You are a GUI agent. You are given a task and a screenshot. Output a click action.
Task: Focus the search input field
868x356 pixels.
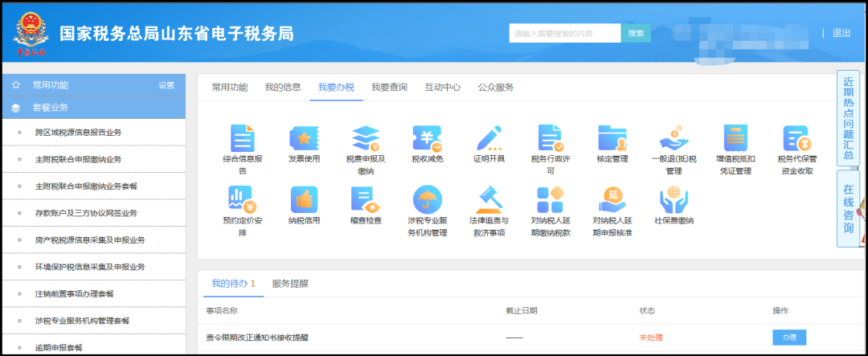(565, 33)
